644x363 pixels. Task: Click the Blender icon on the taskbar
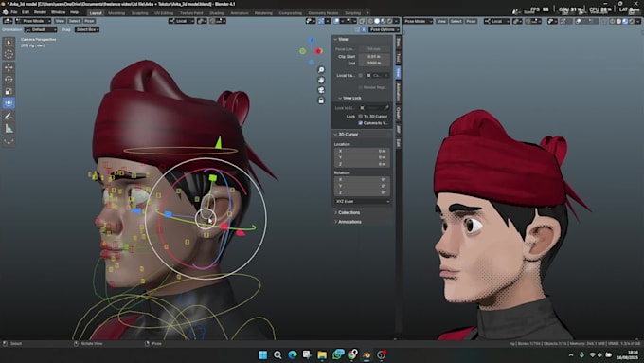(x=367, y=354)
